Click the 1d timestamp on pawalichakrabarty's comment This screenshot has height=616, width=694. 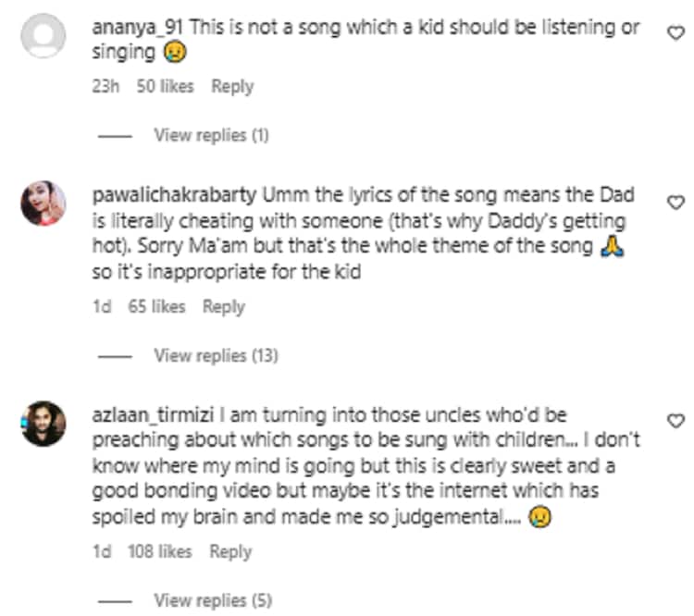click(102, 306)
